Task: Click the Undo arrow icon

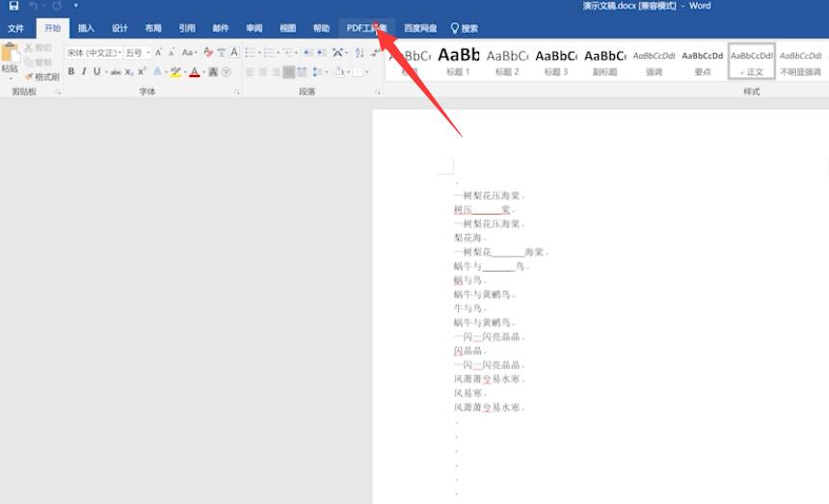Action: pos(34,6)
